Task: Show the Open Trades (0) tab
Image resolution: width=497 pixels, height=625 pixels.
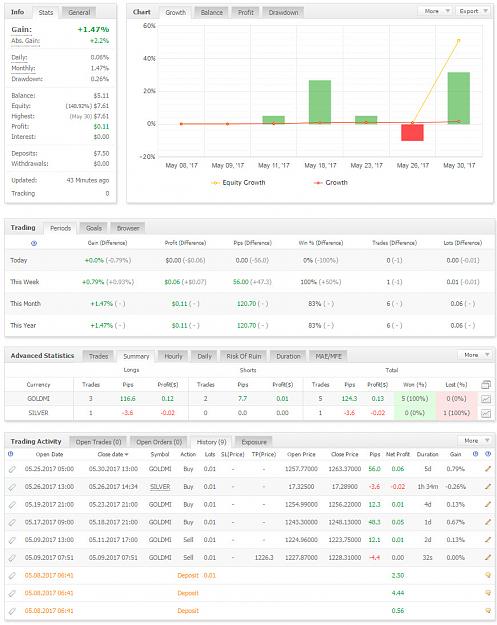Action: click(98, 442)
